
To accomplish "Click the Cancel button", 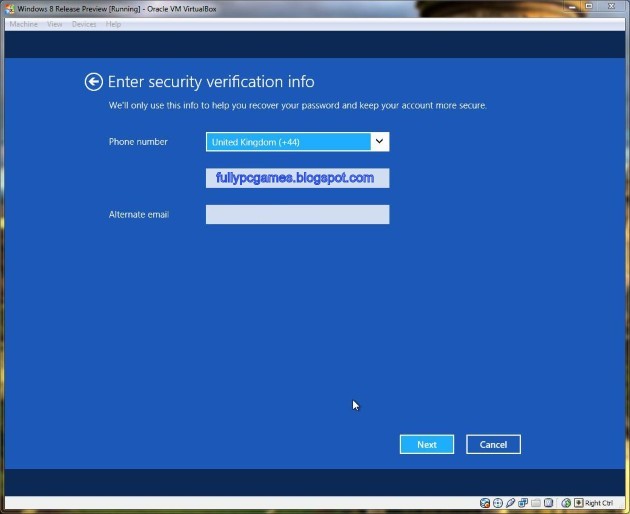I will point(493,444).
